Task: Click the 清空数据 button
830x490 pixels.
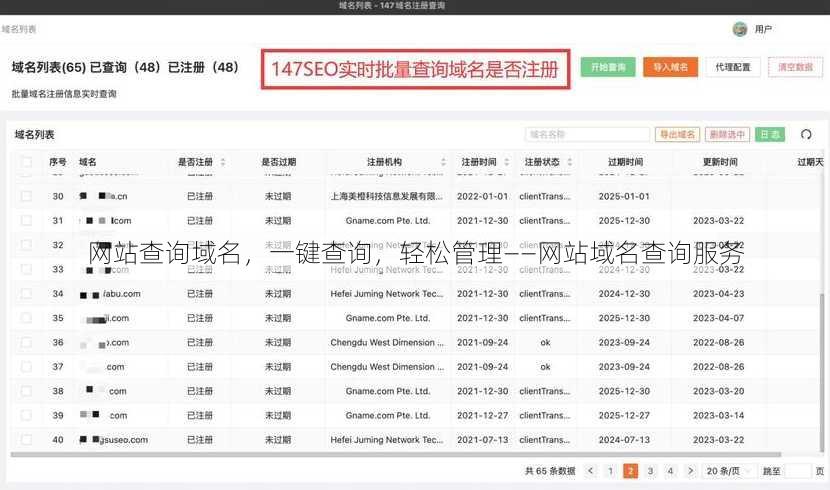Action: [795, 67]
